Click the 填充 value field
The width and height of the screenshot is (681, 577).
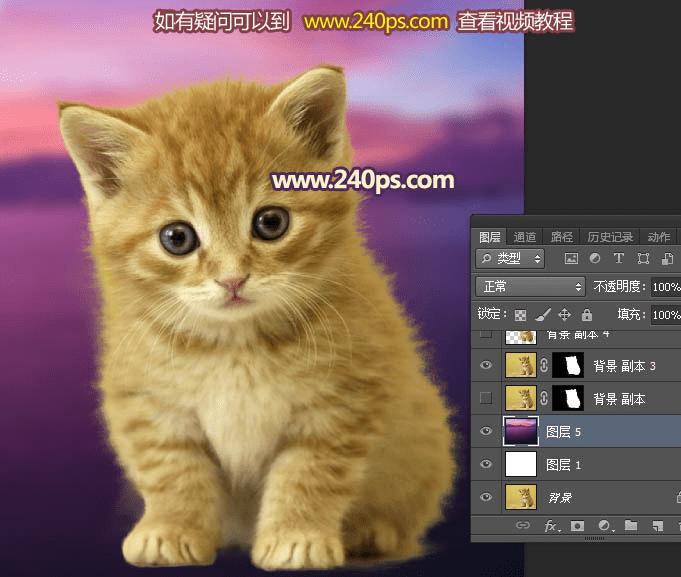666,315
